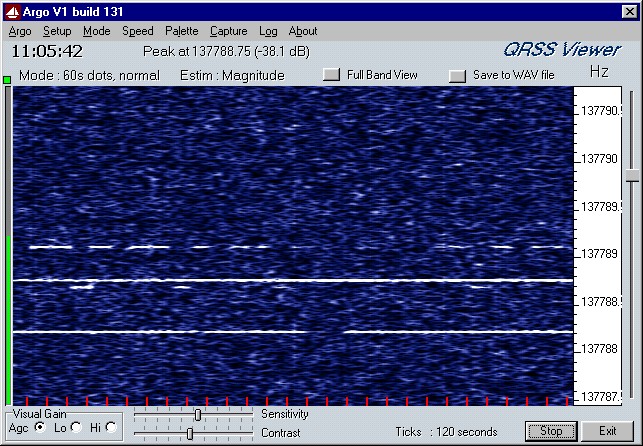The width and height of the screenshot is (643, 446).
Task: Click the Hz unit label
Action: click(x=599, y=72)
